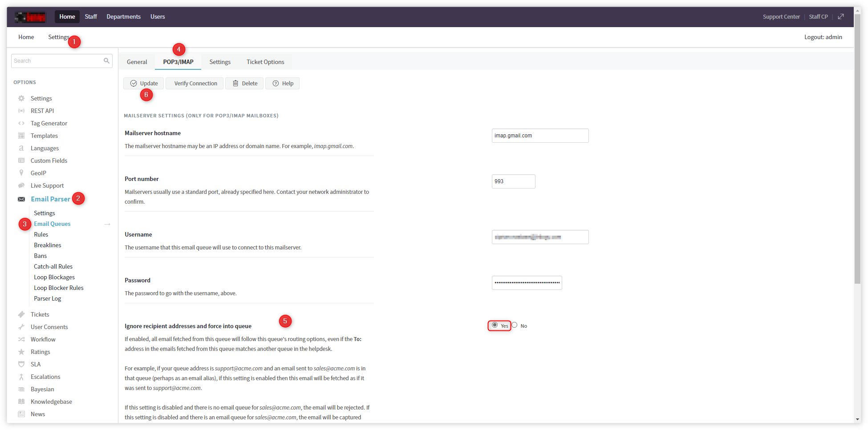Click the Ratings star icon
This screenshot has height=430, width=868.
pyautogui.click(x=21, y=352)
